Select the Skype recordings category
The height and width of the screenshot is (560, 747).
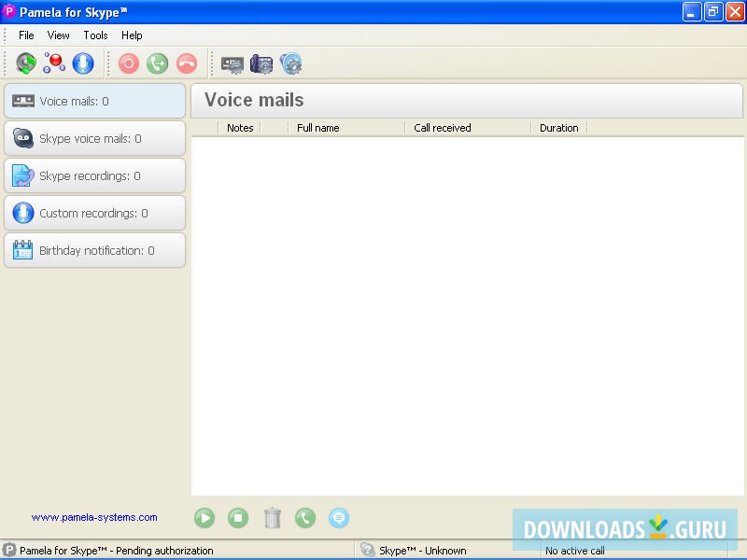pyautogui.click(x=95, y=175)
